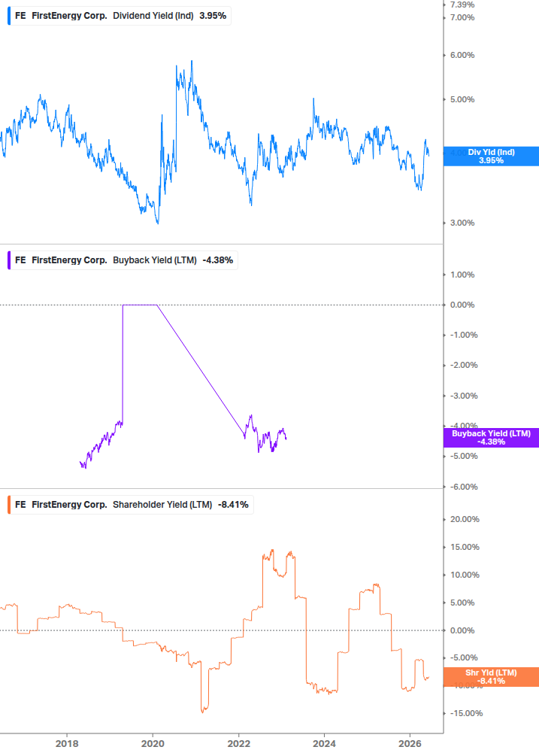539x756 pixels.
Task: Click the blue Div Yld (Ind) 3.95% value tag
Action: [x=491, y=156]
